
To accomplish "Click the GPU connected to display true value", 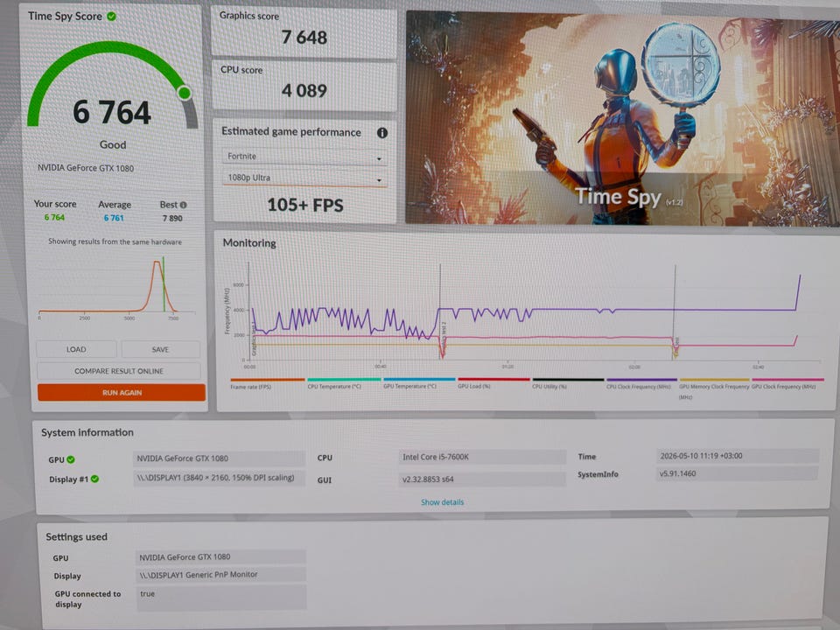I will click(x=220, y=598).
